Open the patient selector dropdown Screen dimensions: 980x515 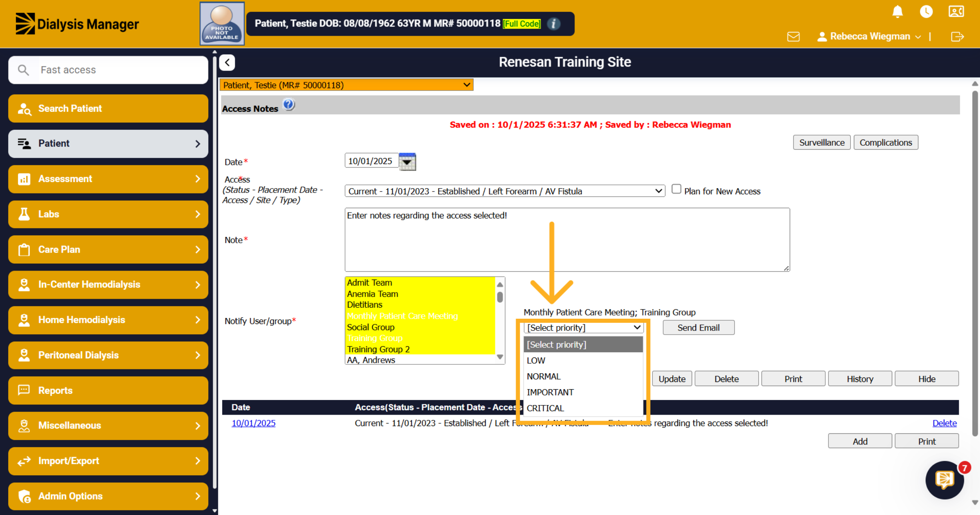tap(346, 85)
